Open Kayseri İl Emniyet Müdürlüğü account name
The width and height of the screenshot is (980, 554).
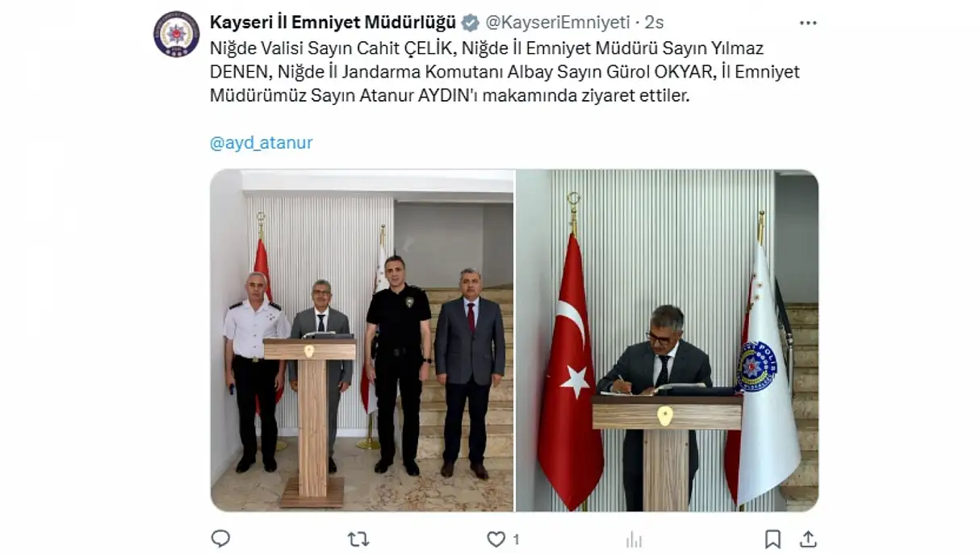(333, 23)
